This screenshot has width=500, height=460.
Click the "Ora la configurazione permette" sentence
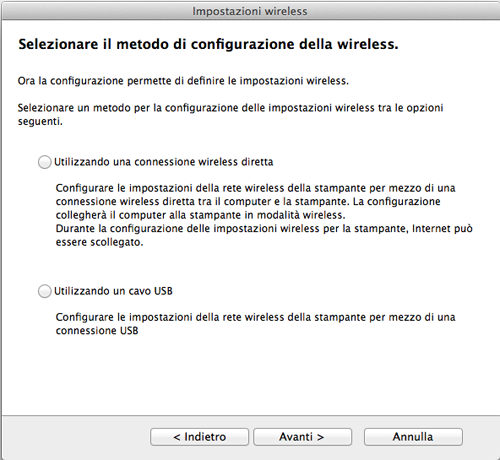click(x=183, y=81)
